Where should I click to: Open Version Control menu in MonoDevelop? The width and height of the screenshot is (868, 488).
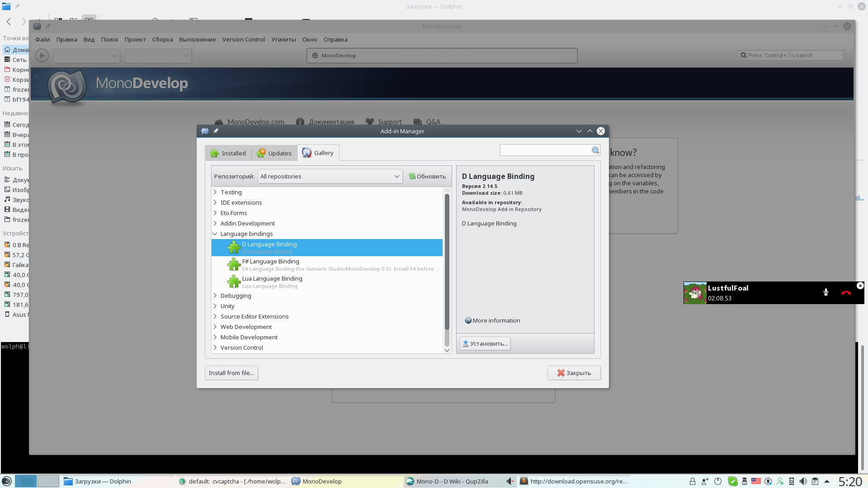pos(243,39)
